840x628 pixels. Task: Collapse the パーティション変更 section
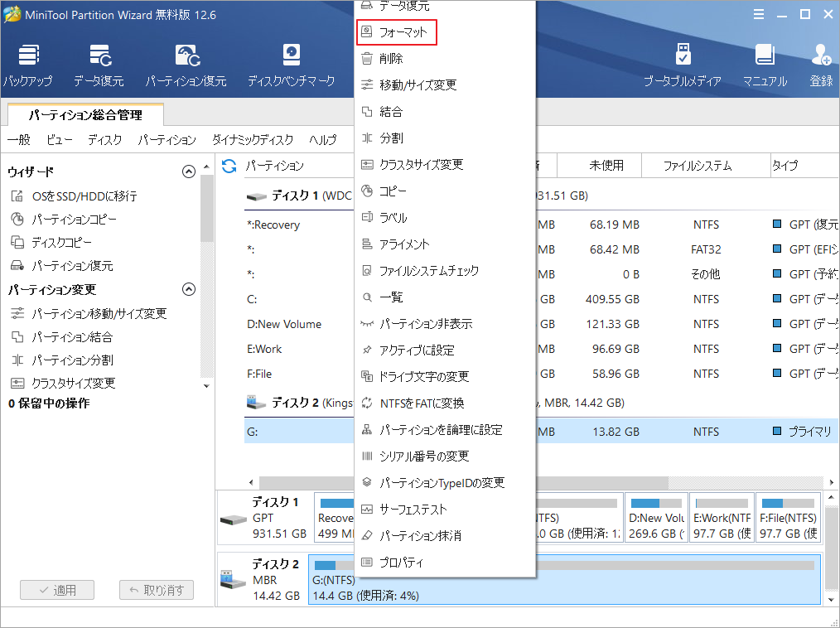point(189,290)
